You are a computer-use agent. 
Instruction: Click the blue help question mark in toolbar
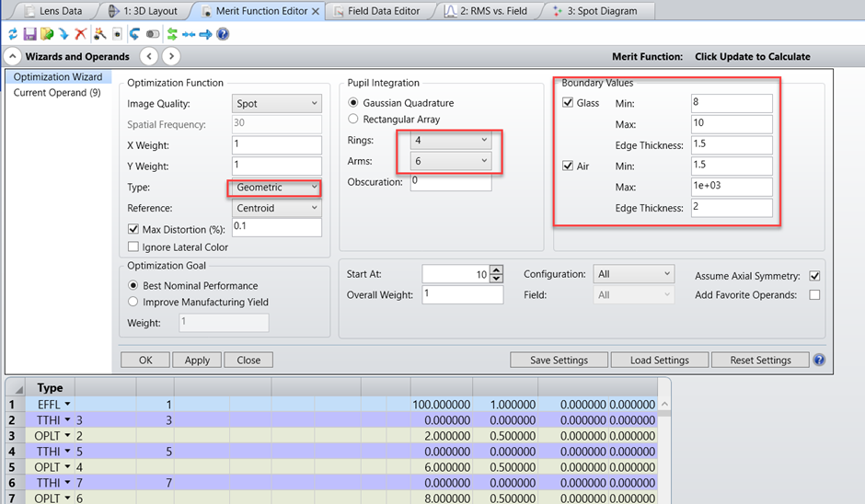click(223, 34)
